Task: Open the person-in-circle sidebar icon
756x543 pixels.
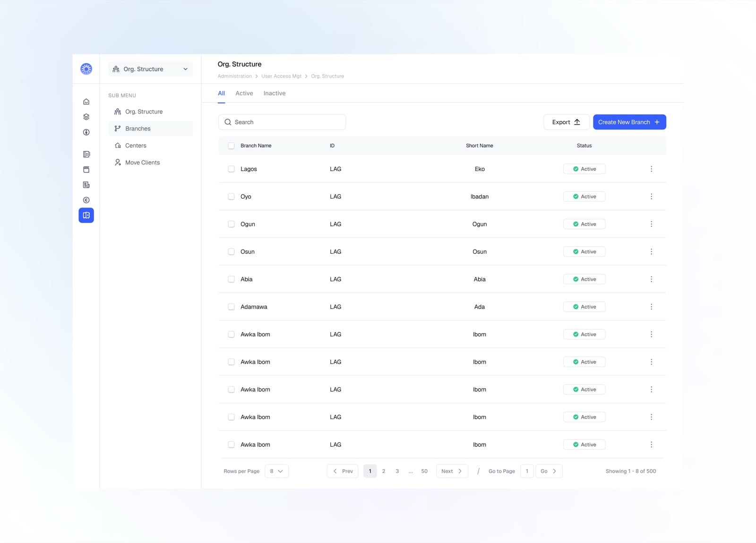Action: point(86,132)
